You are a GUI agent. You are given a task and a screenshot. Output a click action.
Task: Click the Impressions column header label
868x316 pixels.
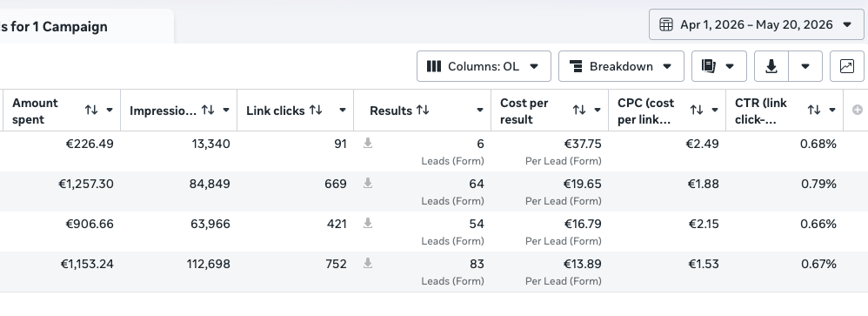click(163, 111)
